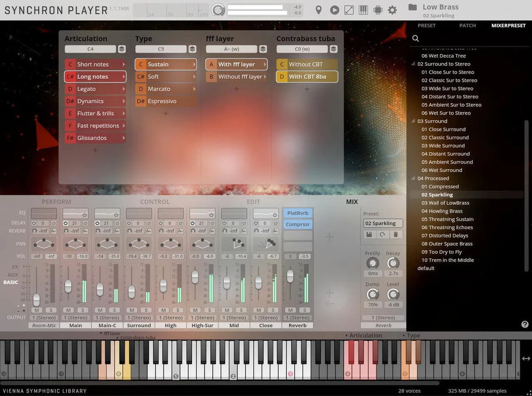
Task: Toggle delay power on High-Sur channel
Action: (x=192, y=223)
